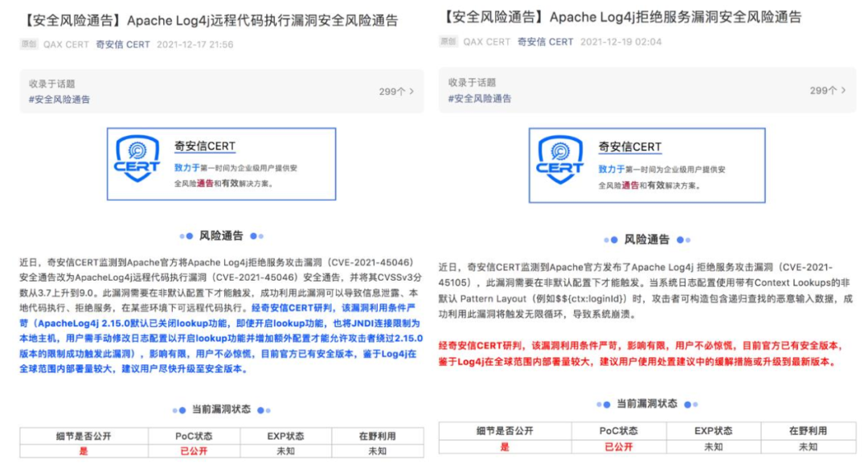Click the 奇安信CERT banner title in left article
This screenshot has height=472, width=868.
[205, 146]
